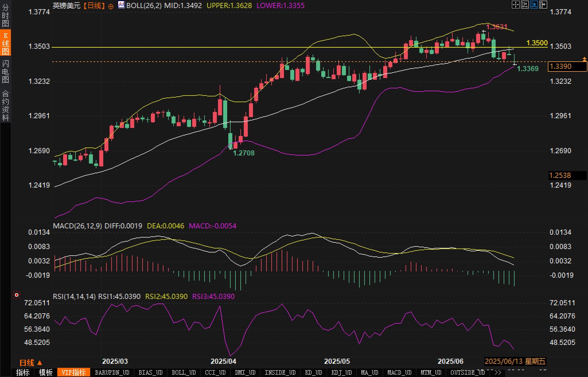Click the circled plus icon beside 日线 title
The height and width of the screenshot is (377, 588).
[x=111, y=6]
